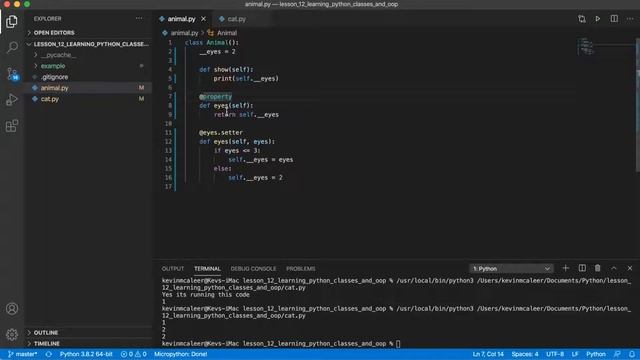Maximize the panel with chevron up
This screenshot has height=360, width=640.
[x=614, y=268]
